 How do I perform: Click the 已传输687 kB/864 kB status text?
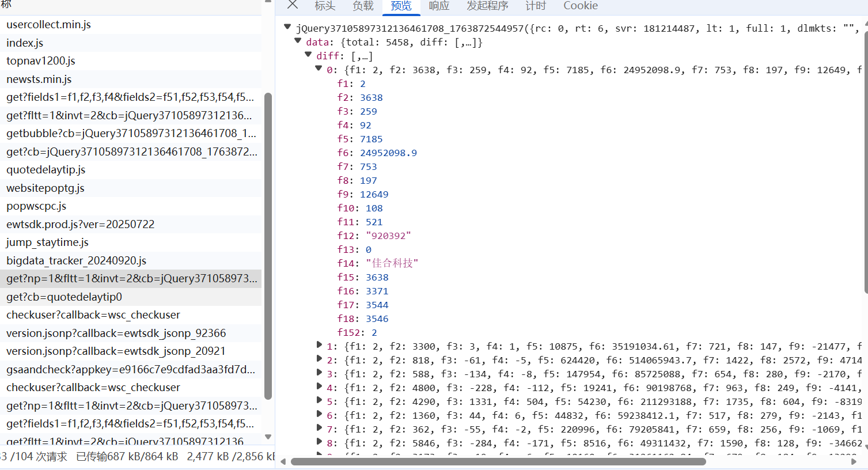click(127, 457)
